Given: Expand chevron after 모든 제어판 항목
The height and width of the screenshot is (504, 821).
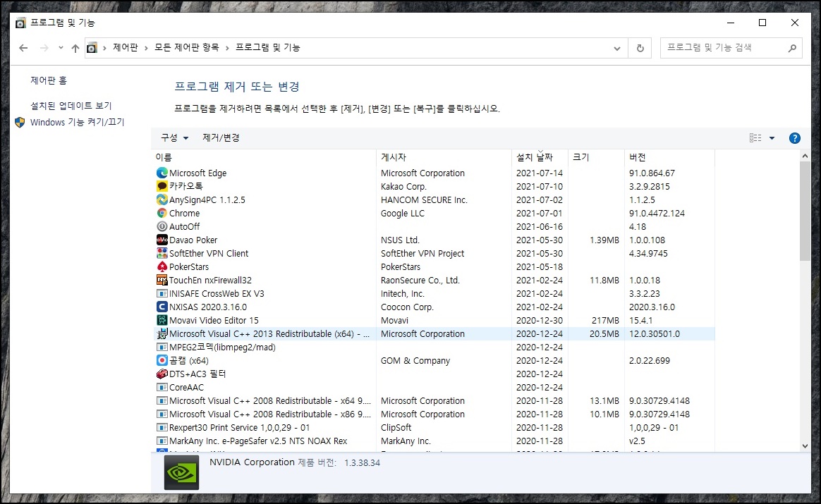Looking at the screenshot, I should click(x=227, y=48).
